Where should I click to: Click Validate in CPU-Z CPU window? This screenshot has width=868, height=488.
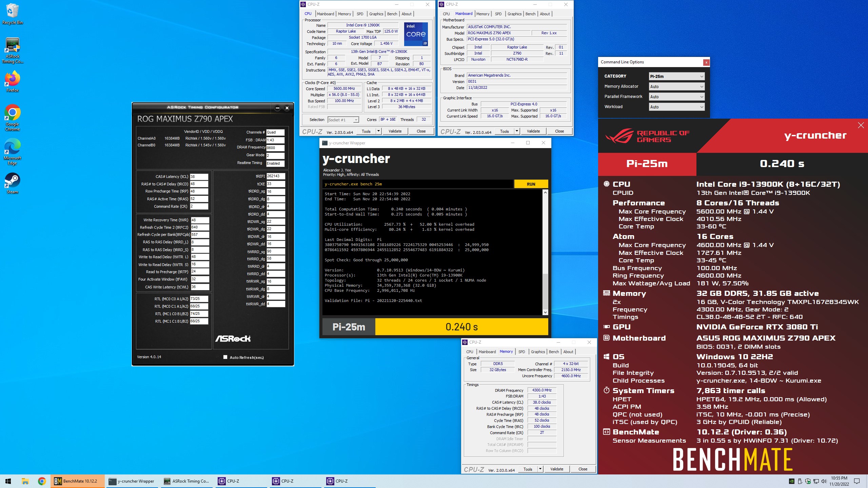[395, 131]
